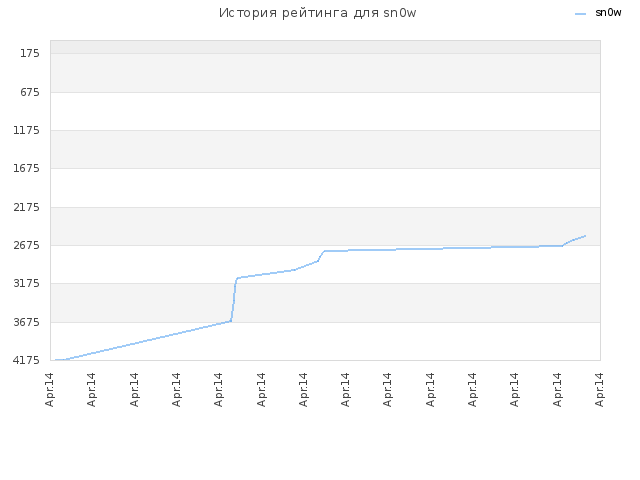Click the line's steep jump near 3675

coord(233,300)
